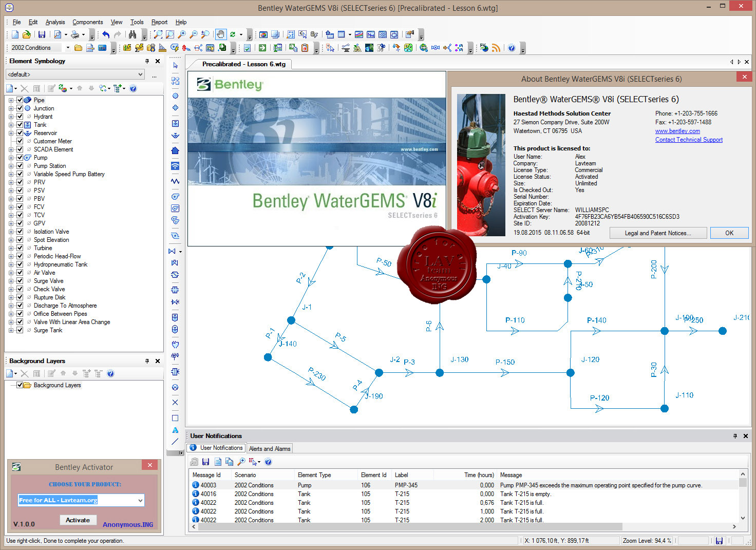Toggle the Reservoir checkbox

point(20,133)
